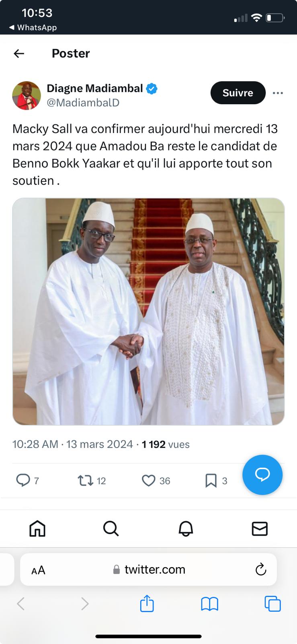Show Safari open tabs overview

point(272,604)
